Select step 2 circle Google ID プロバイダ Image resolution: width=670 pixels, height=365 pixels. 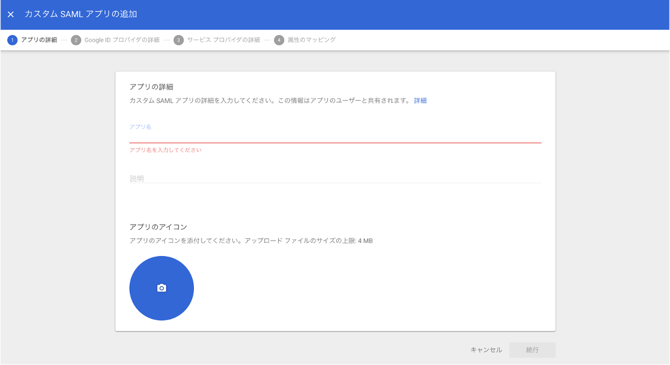click(76, 40)
